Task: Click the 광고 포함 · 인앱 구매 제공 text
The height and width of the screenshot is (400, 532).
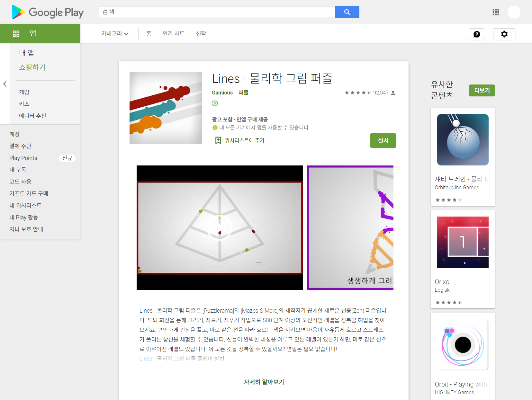Action: (x=240, y=120)
